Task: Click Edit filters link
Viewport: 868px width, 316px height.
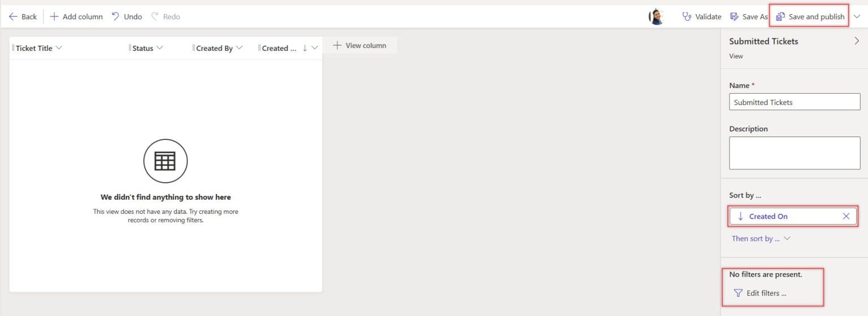Action: 760,293
